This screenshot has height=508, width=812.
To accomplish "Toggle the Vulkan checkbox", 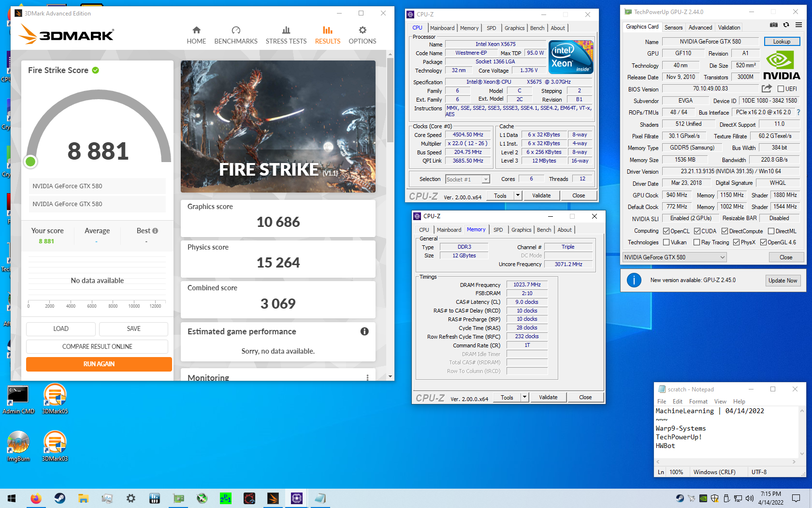I will click(x=666, y=242).
